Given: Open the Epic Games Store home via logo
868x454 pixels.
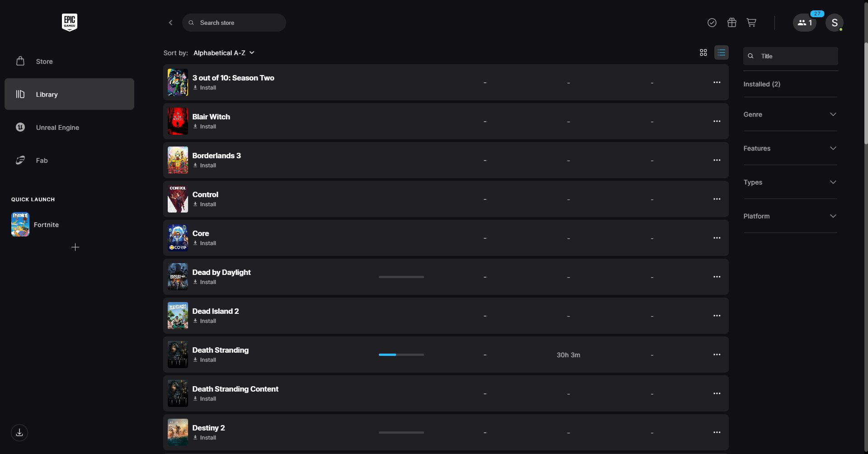Looking at the screenshot, I should 69,22.
